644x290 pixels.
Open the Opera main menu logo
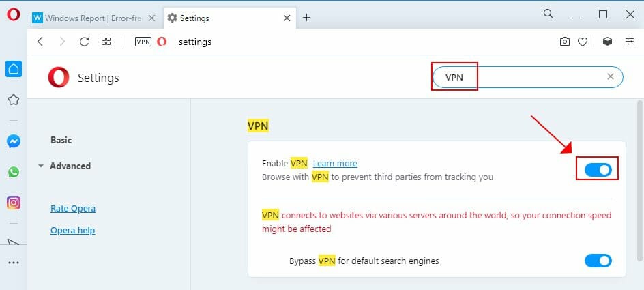point(13,15)
